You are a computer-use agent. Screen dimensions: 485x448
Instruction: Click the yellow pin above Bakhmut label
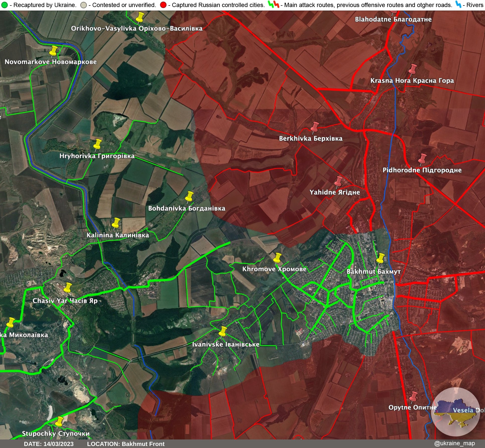[x=381, y=258]
